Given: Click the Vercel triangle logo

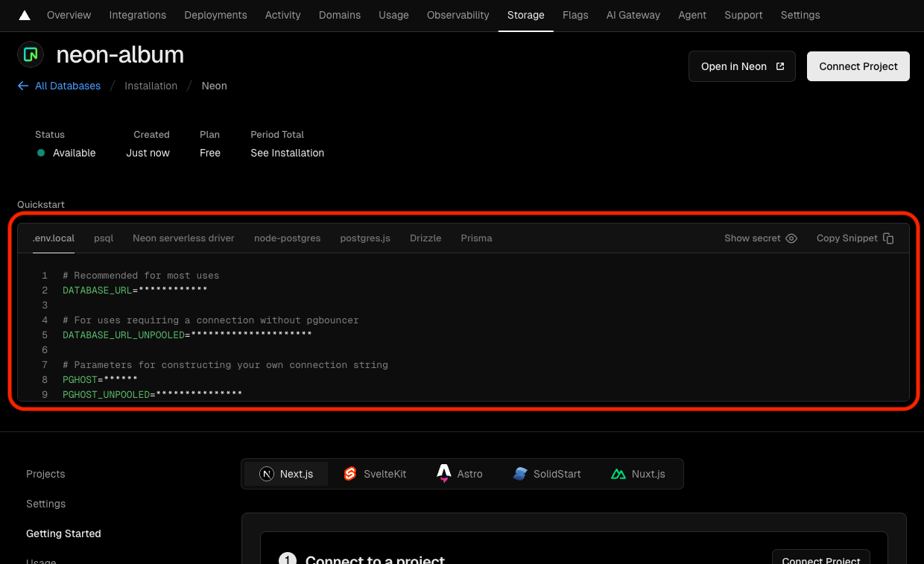Looking at the screenshot, I should click(x=25, y=15).
